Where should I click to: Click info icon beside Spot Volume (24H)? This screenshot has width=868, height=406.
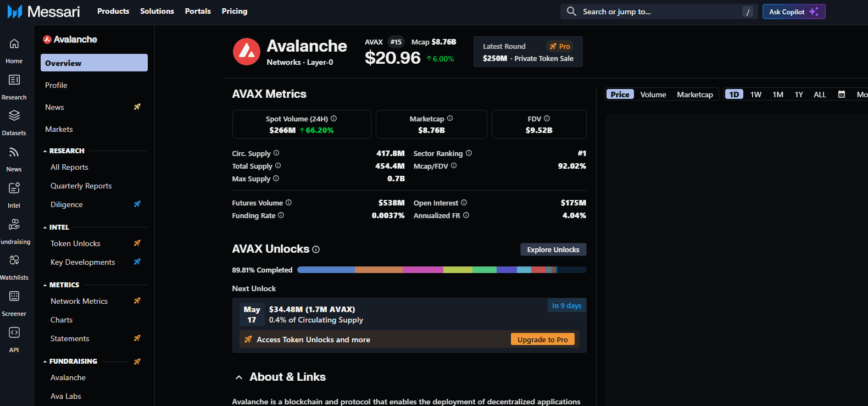[x=333, y=119]
